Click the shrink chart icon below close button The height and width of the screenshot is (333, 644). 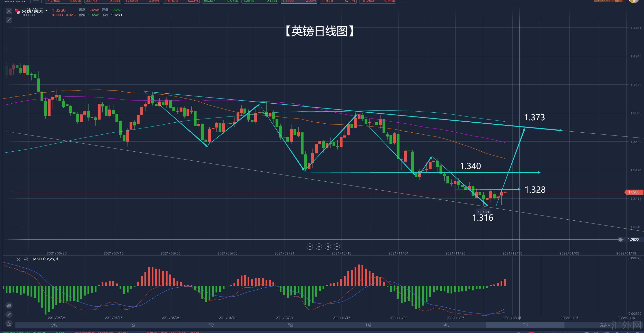click(x=9, y=20)
